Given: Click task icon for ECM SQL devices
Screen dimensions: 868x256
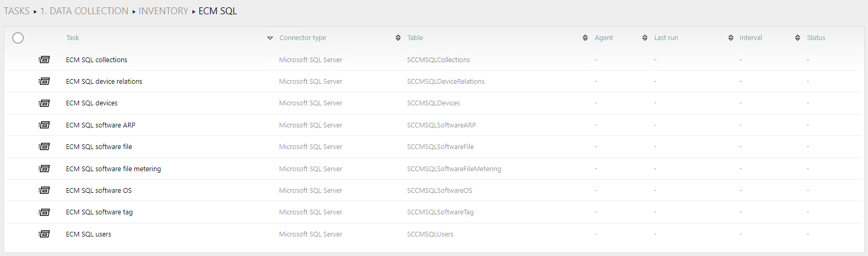Looking at the screenshot, I should [x=44, y=103].
